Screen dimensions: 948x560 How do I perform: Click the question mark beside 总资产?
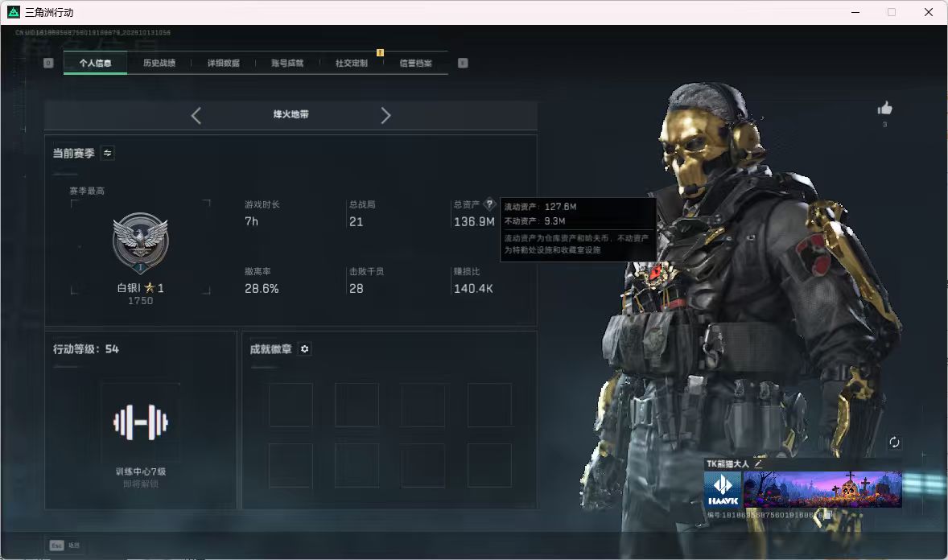(x=490, y=204)
